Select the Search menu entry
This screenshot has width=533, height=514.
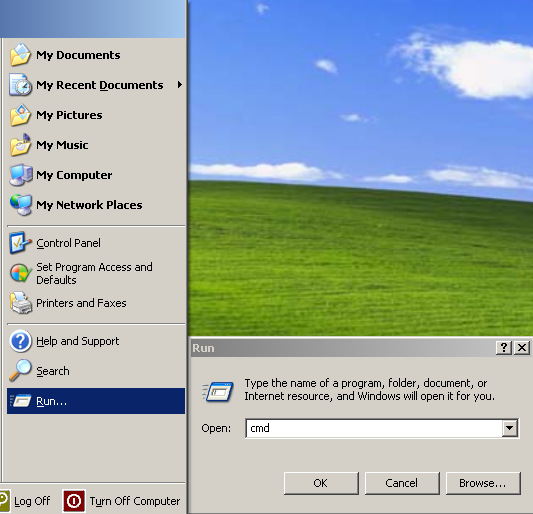(x=96, y=371)
